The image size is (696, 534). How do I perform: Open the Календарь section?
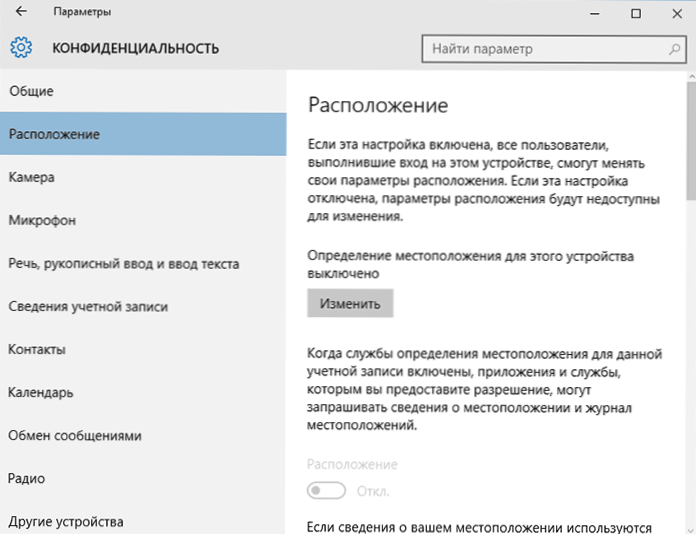click(x=143, y=392)
